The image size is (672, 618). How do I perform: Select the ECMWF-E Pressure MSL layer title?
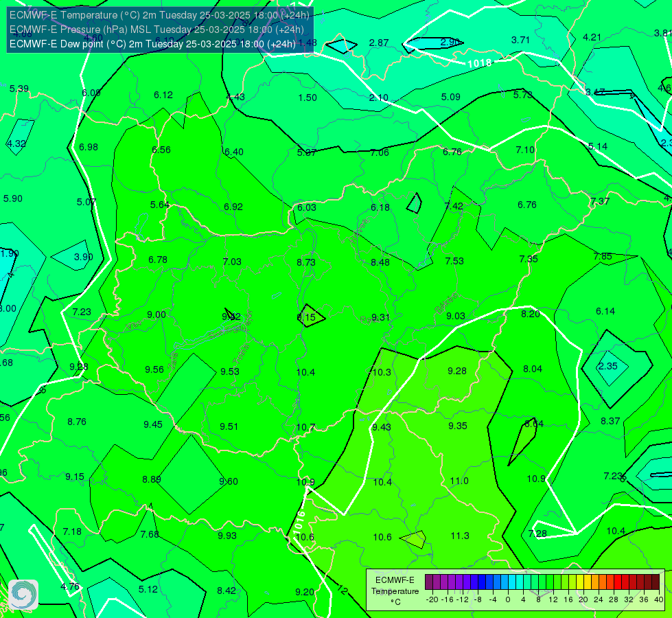157,30
